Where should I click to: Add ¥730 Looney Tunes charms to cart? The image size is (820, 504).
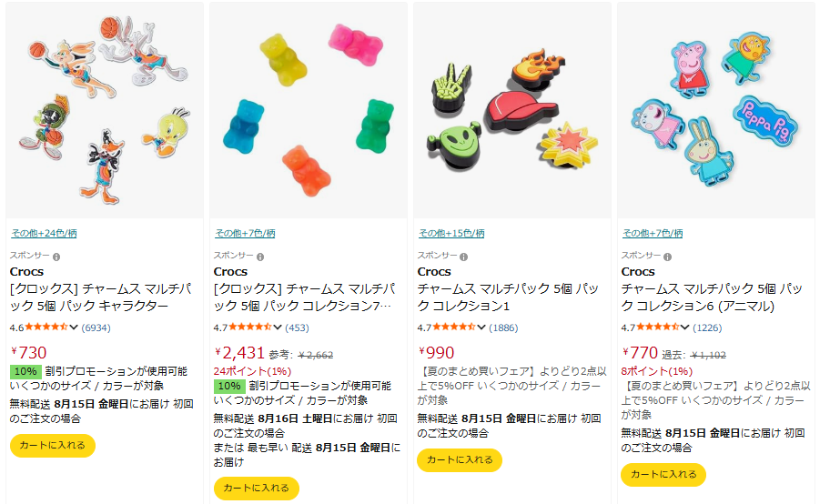[52, 446]
